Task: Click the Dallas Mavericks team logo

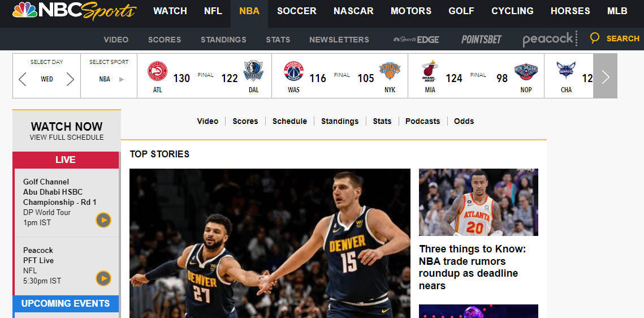Action: pyautogui.click(x=253, y=71)
